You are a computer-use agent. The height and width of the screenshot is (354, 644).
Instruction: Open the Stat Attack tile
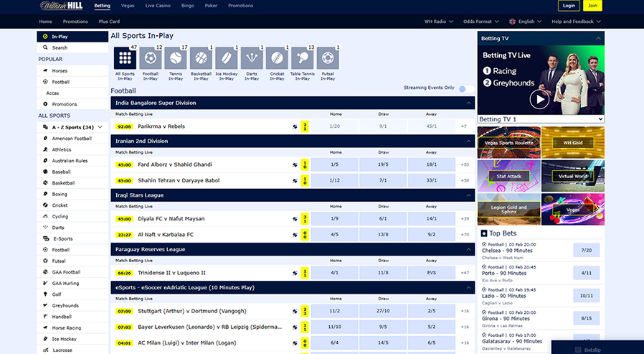pos(509,176)
